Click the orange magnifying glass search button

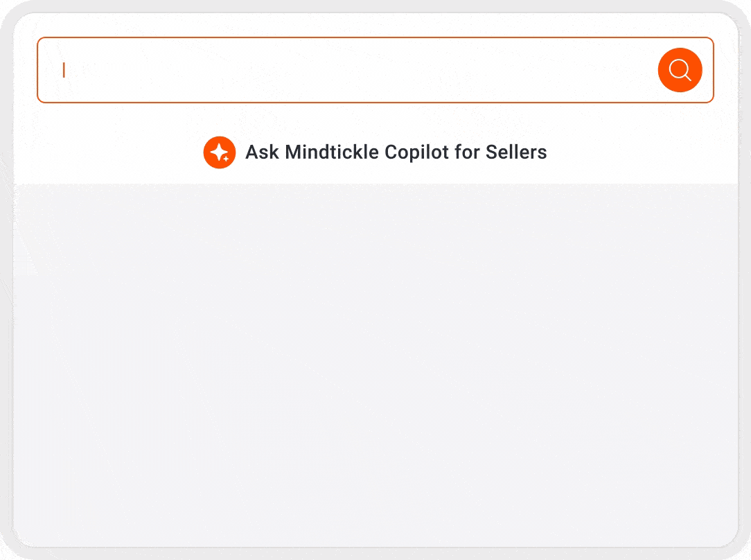tap(680, 70)
